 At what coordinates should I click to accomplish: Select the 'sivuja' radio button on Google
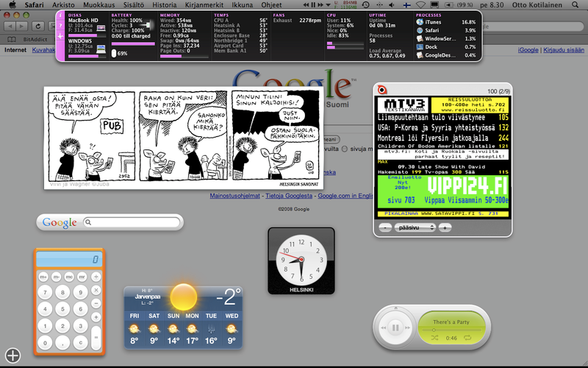[344, 149]
